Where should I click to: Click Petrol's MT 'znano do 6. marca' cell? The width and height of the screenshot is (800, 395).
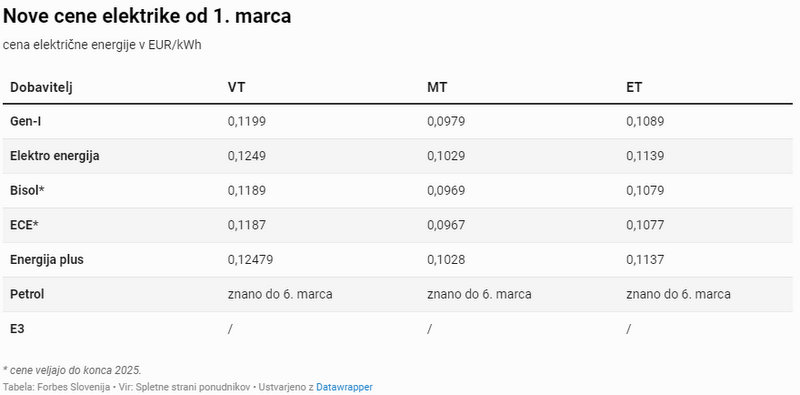480,294
